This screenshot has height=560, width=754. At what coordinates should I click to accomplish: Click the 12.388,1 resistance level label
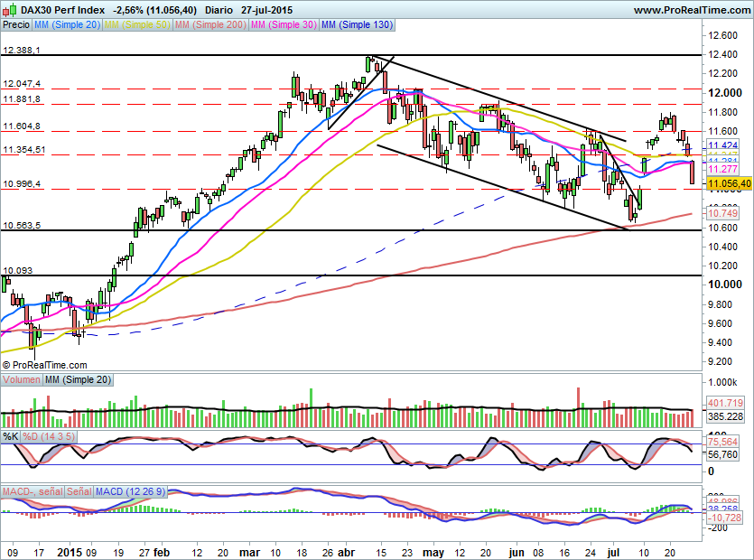[x=22, y=50]
